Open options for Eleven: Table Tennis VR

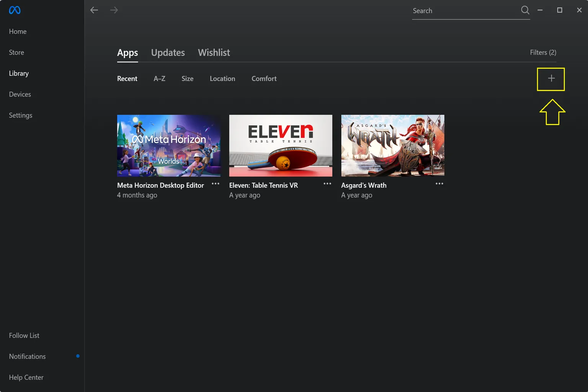click(327, 184)
